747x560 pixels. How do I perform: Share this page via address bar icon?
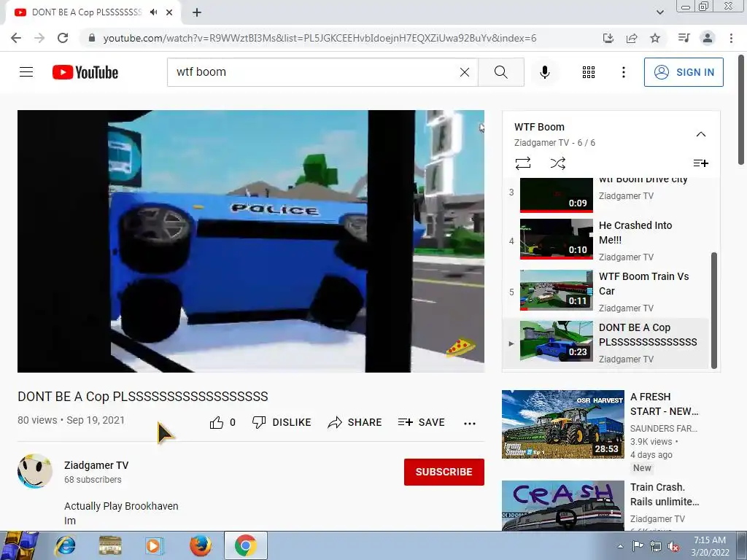click(632, 38)
